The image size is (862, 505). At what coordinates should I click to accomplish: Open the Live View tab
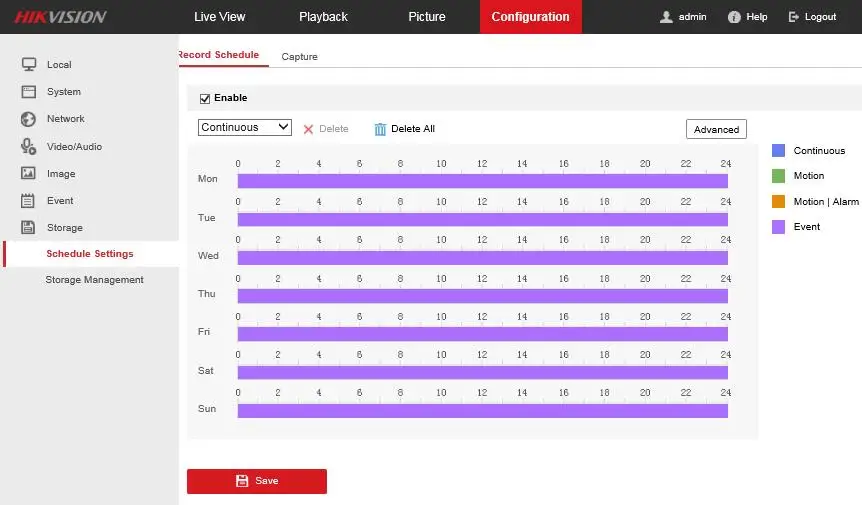pyautogui.click(x=219, y=17)
